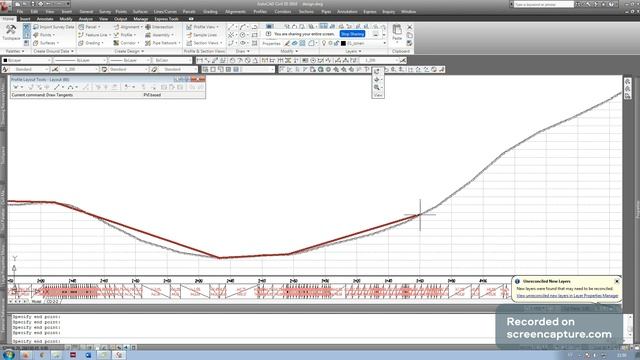The width and height of the screenshot is (640, 360).
Task: Expand the Create Design panel
Action: [x=129, y=51]
